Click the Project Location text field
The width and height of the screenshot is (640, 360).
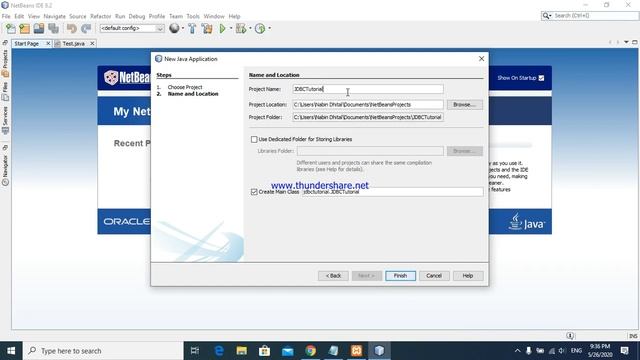tap(368, 105)
